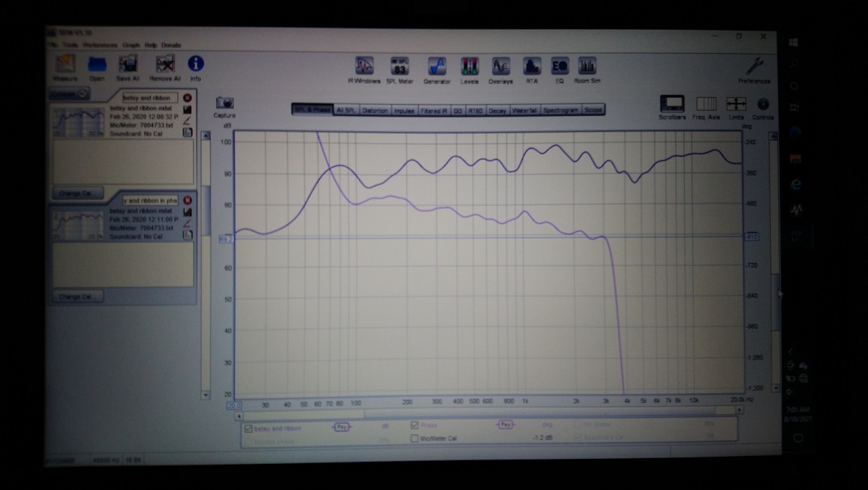Show measurement Info panel
This screenshot has width=868, height=490.
click(195, 68)
